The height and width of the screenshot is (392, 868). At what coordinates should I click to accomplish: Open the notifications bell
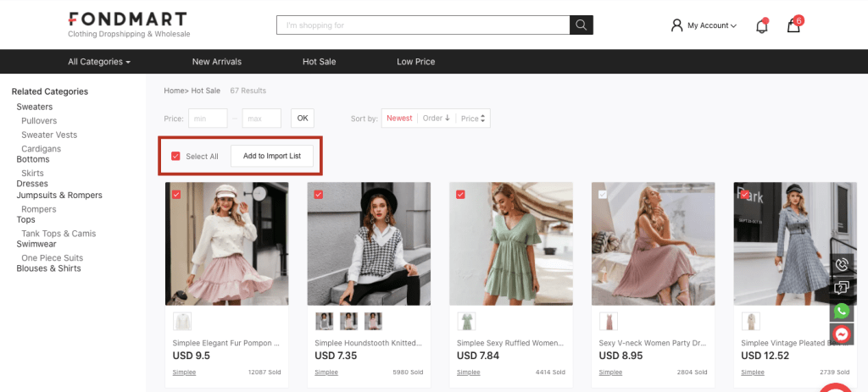762,25
